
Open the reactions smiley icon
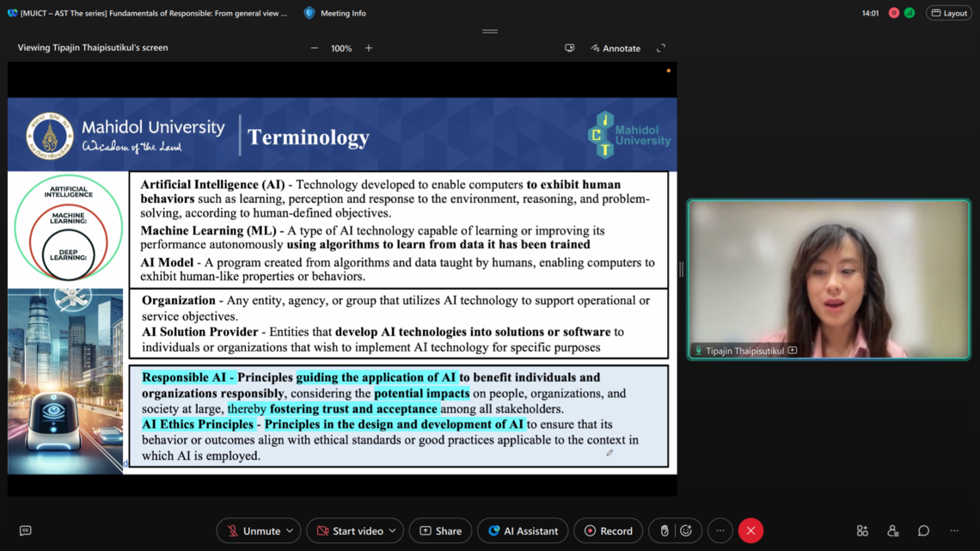(x=686, y=531)
